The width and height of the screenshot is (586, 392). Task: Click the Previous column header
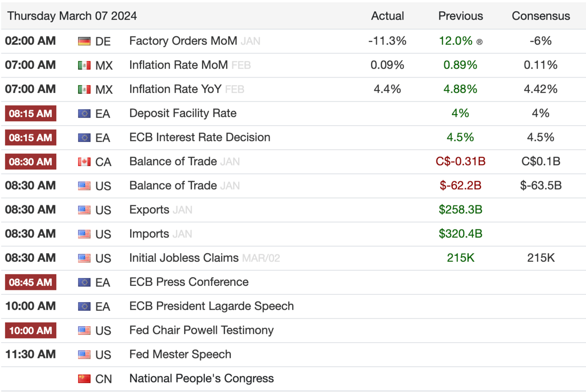click(x=460, y=16)
